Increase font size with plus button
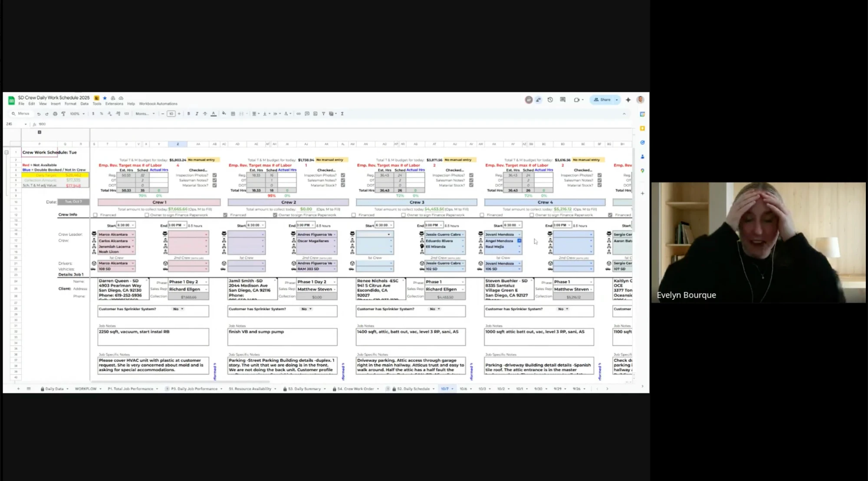The image size is (868, 481). pyautogui.click(x=179, y=114)
